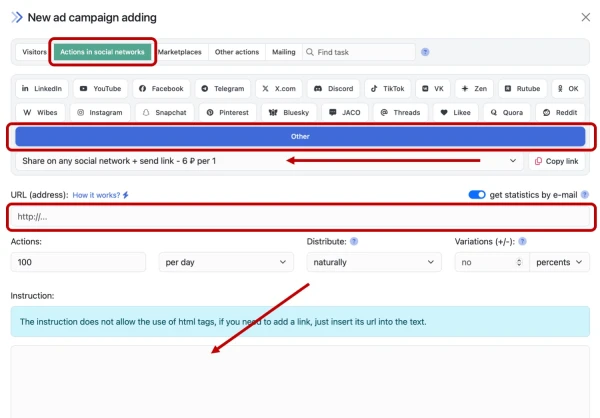
Task: Select the LinkedIn network button
Action: click(42, 88)
